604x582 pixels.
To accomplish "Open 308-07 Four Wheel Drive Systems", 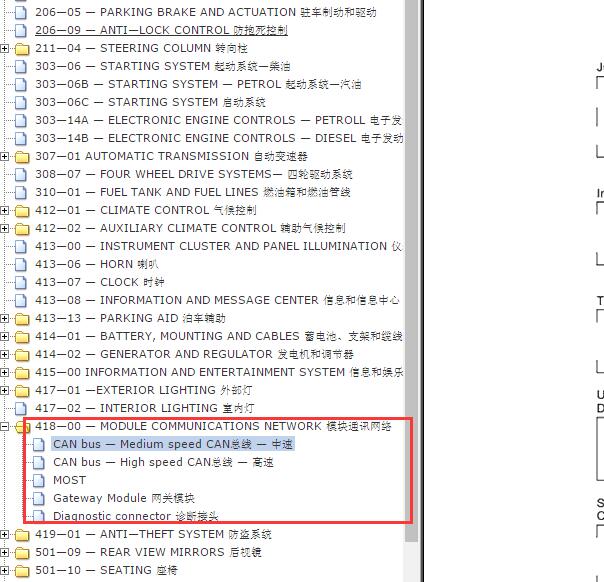I will [193, 174].
